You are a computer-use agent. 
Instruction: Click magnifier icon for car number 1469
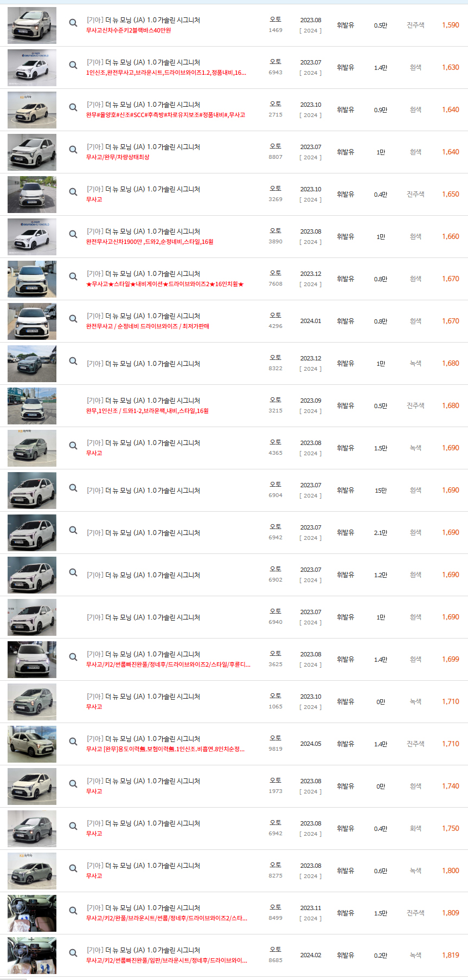pyautogui.click(x=73, y=23)
